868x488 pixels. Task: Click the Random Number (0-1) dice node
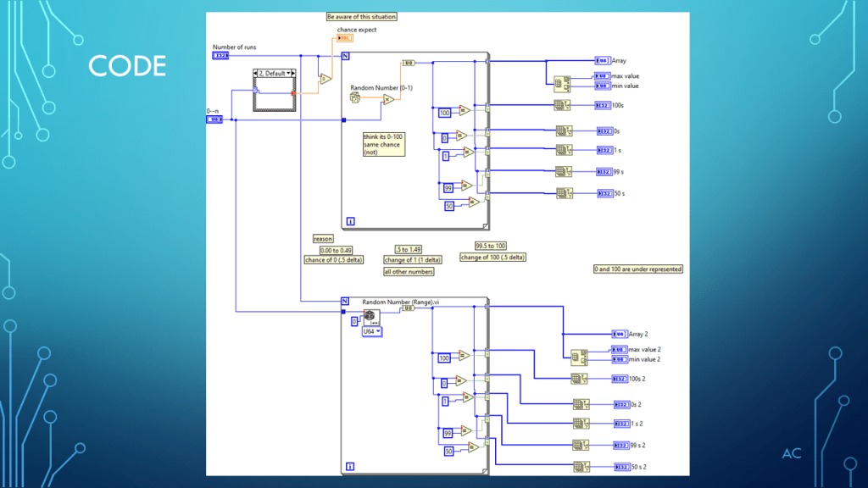click(x=356, y=98)
